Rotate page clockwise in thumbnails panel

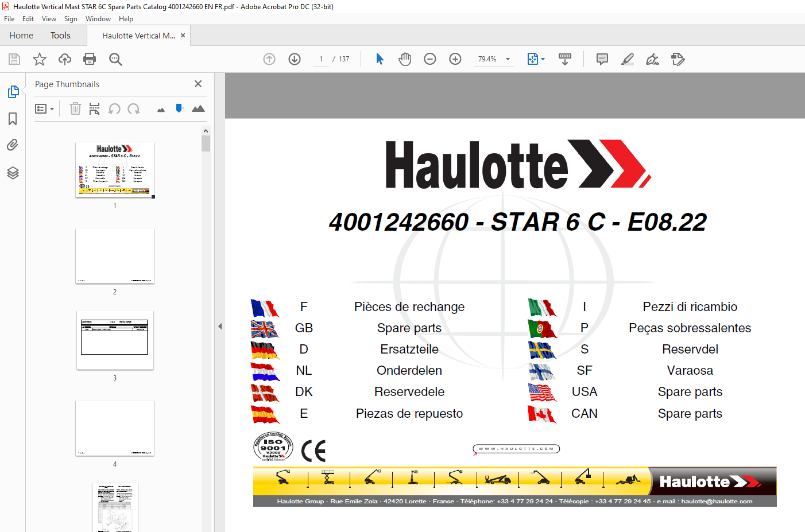[134, 108]
